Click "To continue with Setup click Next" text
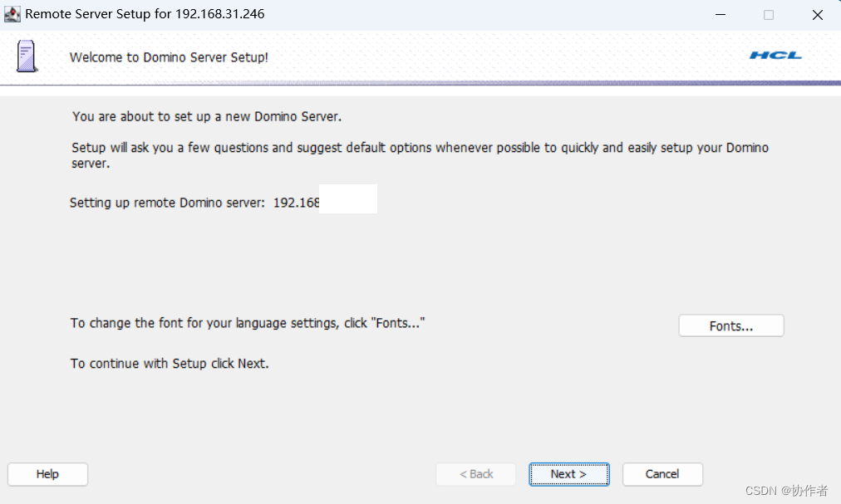 170,364
